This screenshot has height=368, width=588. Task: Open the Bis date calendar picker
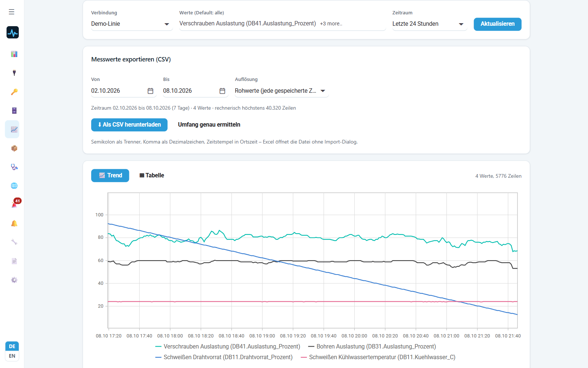pyautogui.click(x=222, y=91)
